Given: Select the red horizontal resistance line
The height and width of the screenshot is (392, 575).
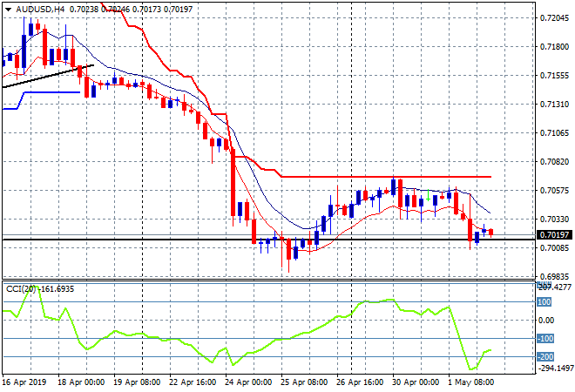Looking at the screenshot, I should point(392,176).
